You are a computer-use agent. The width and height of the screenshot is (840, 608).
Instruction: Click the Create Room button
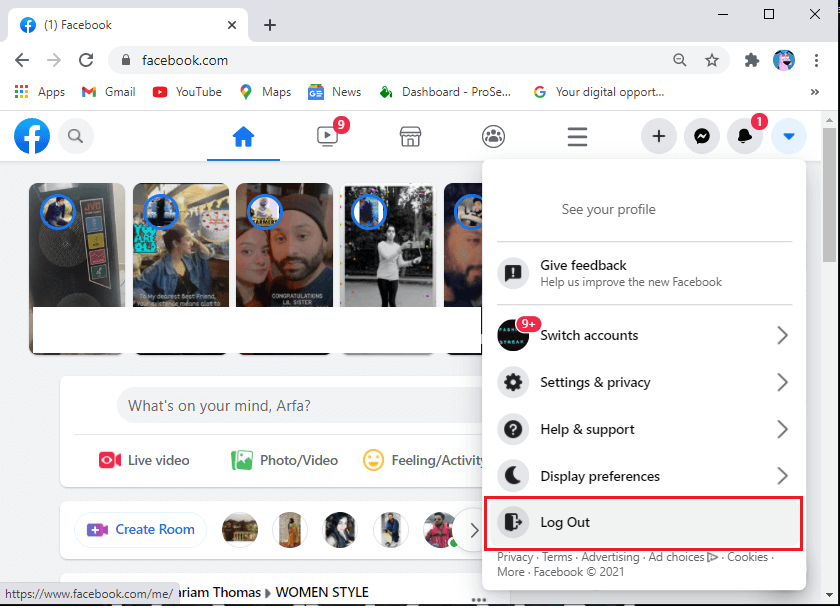pyautogui.click(x=141, y=530)
